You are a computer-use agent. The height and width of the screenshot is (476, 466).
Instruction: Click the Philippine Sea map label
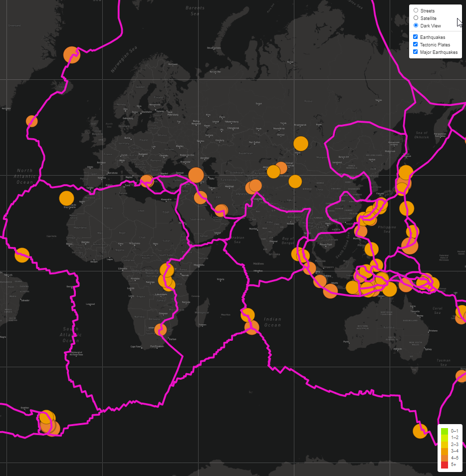pyautogui.click(x=387, y=229)
